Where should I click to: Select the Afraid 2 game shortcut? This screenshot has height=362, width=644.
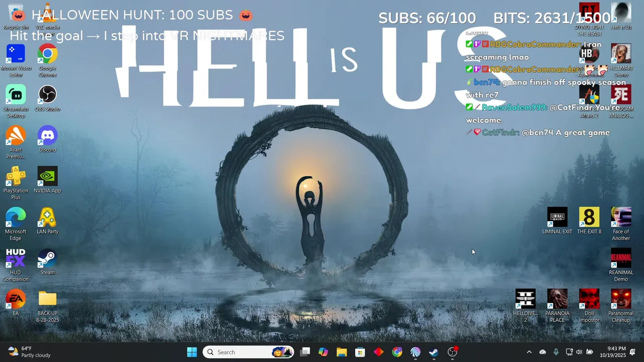pyautogui.click(x=589, y=102)
